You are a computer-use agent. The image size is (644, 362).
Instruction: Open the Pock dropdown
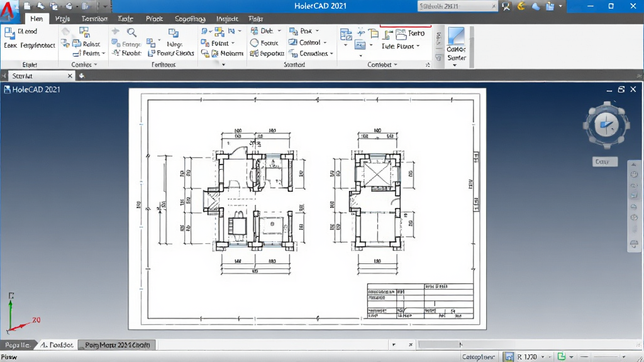tap(317, 31)
